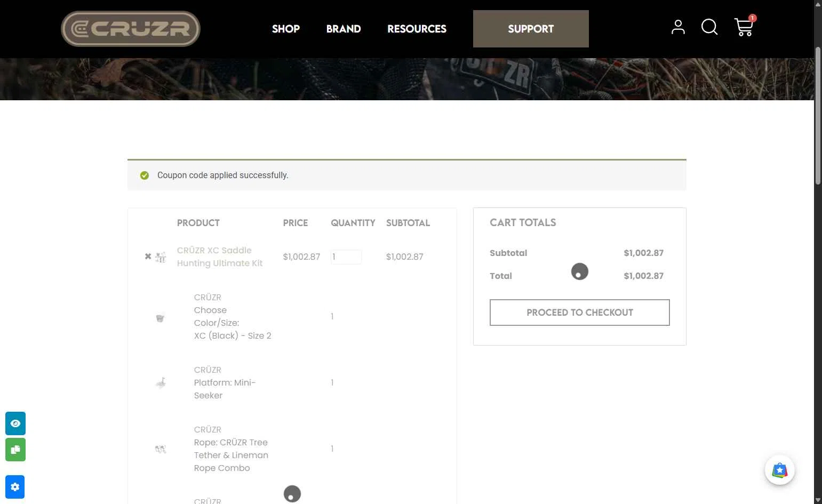This screenshot has width=822, height=504.
Task: Open CRÜZR XC Saddle Hunting Ultimate Kit link
Action: point(220,257)
